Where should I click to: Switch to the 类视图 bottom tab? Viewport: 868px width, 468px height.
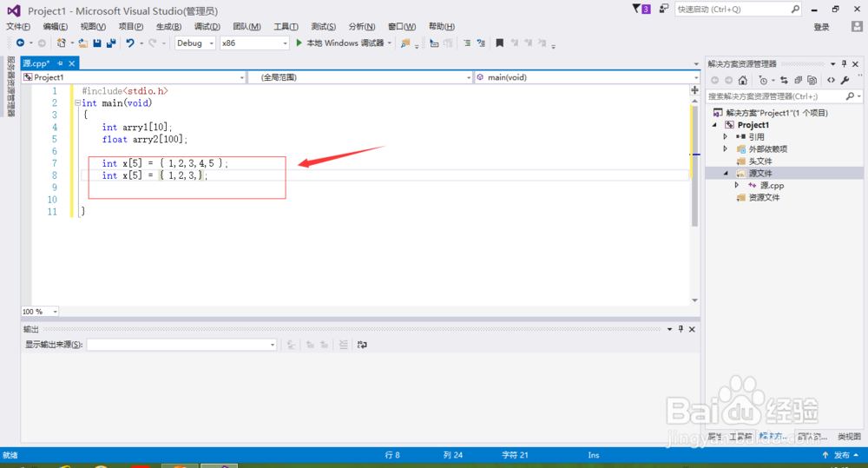click(849, 437)
